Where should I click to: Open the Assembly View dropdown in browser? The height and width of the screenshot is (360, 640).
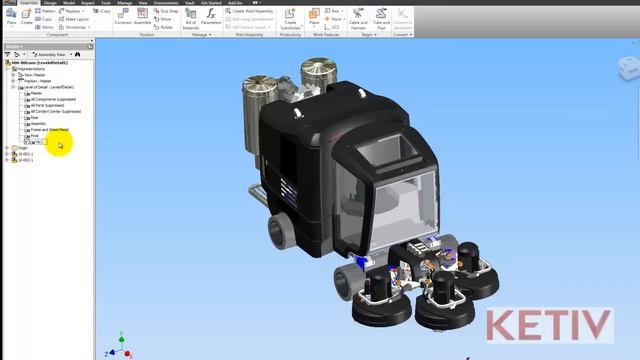[x=71, y=54]
